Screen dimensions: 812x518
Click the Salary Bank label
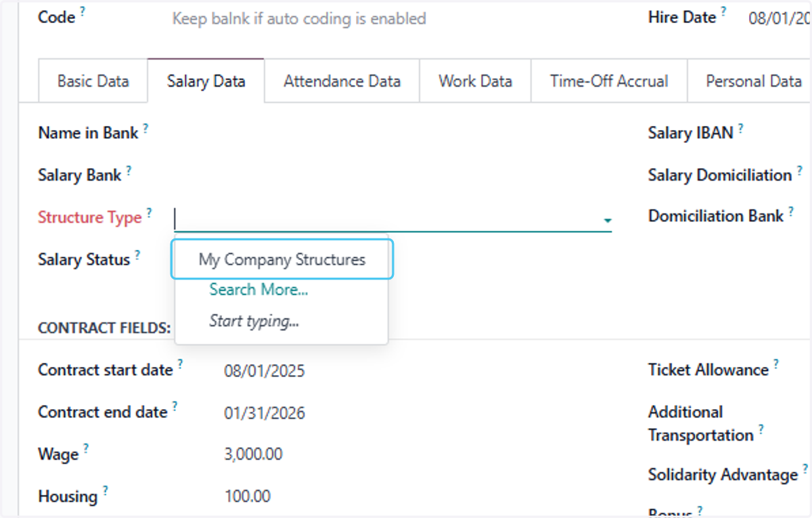(x=80, y=175)
